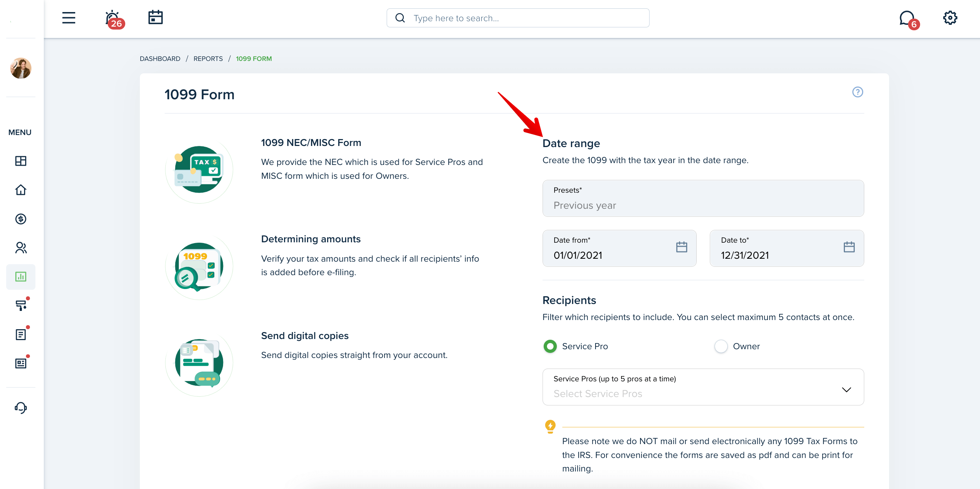This screenshot has width=980, height=489.
Task: Click the MENU label in sidebar
Action: (x=20, y=132)
